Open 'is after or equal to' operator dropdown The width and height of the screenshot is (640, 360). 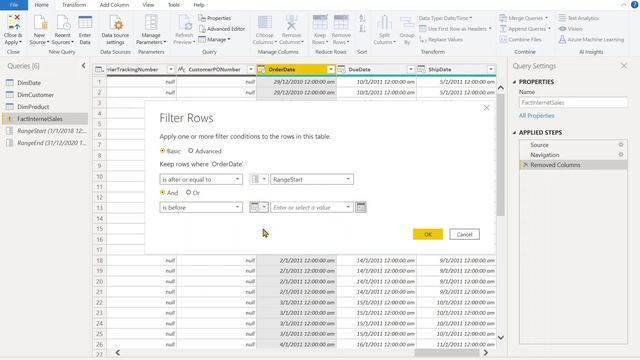coord(201,179)
